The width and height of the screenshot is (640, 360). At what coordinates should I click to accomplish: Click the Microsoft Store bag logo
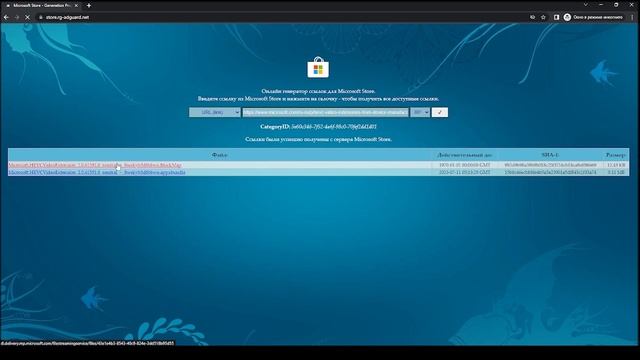318,67
